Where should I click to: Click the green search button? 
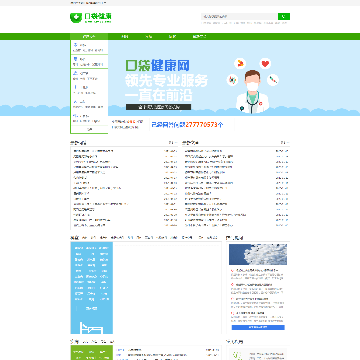click(x=284, y=16)
